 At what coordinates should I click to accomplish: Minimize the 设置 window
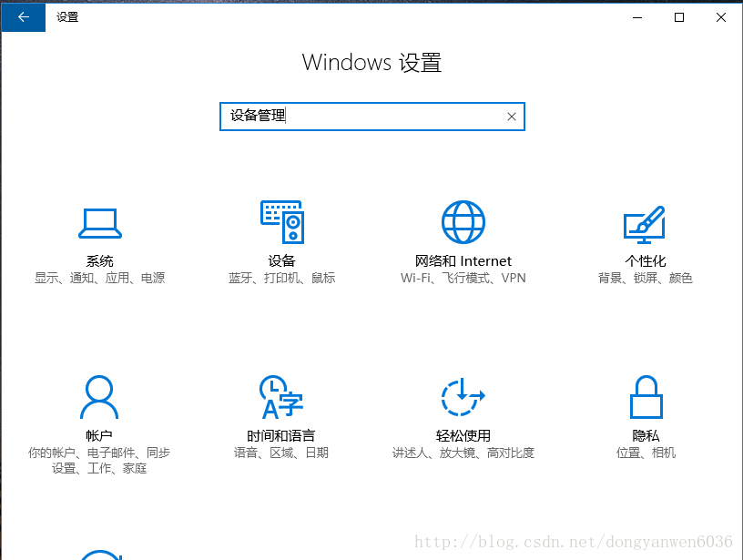(637, 17)
